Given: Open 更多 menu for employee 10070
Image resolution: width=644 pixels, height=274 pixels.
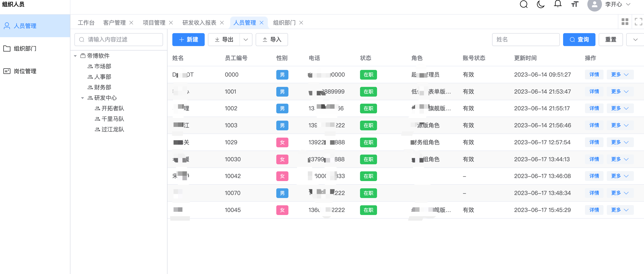Looking at the screenshot, I should pyautogui.click(x=620, y=193).
